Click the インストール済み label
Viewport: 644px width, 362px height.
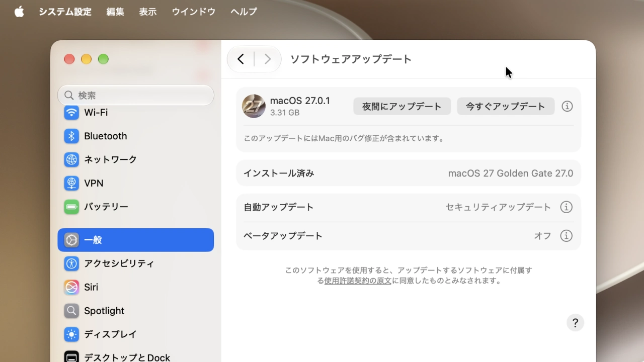click(279, 173)
